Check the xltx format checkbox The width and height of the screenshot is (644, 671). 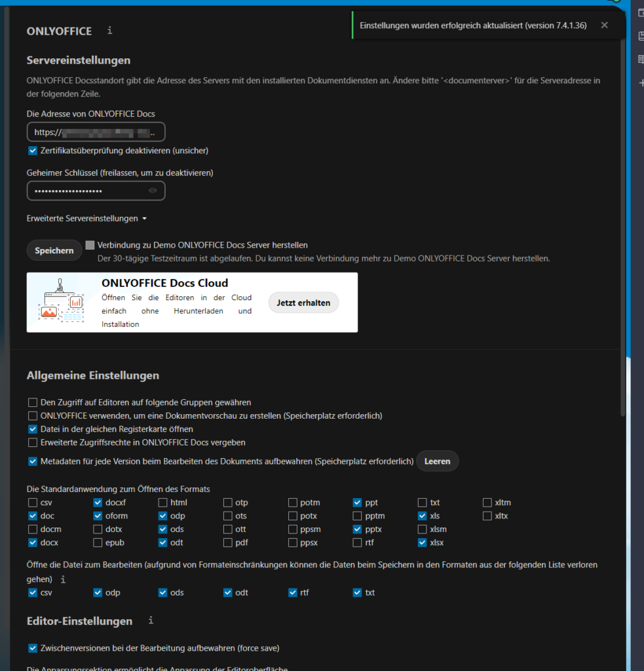(487, 516)
